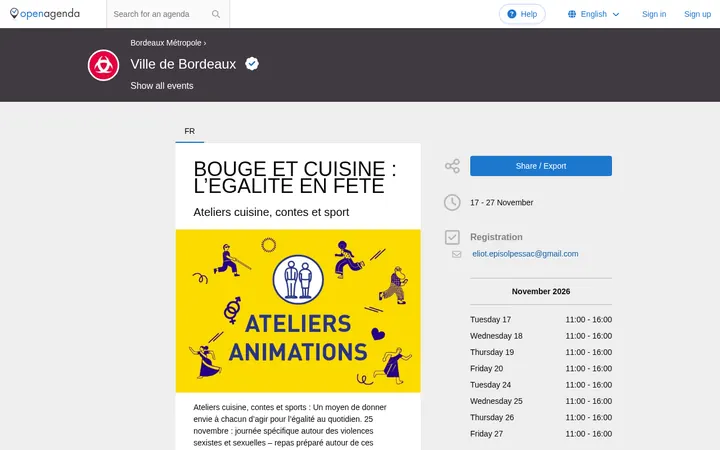Click the share icon beside Share / Export
The image size is (720, 450).
pos(452,166)
